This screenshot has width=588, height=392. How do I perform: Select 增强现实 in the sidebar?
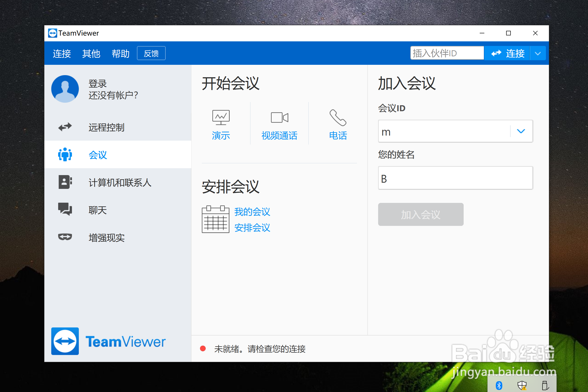(118, 237)
